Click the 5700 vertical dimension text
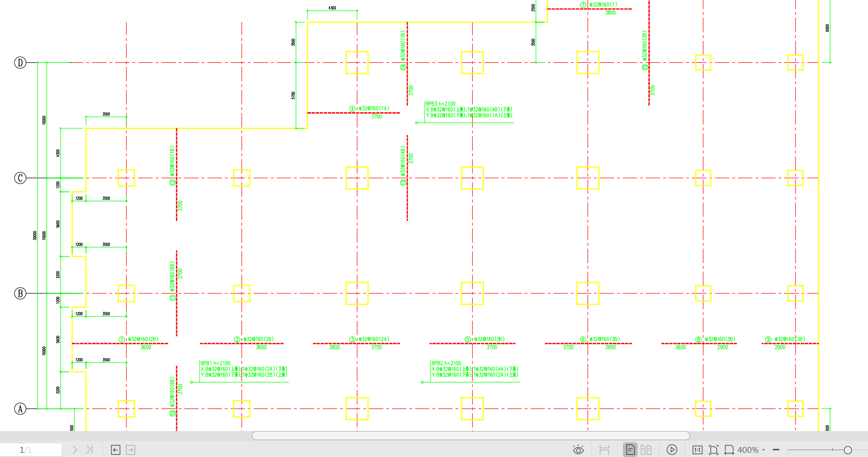 [293, 96]
